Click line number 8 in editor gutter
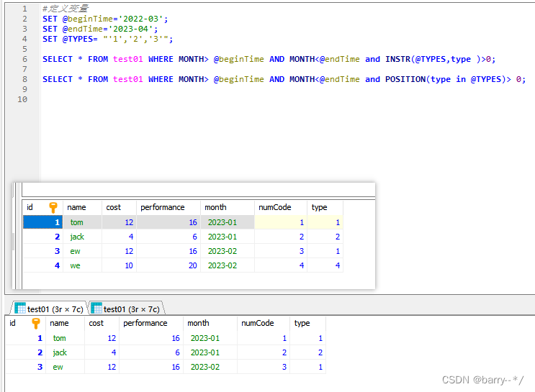This screenshot has width=535, height=392. point(24,79)
